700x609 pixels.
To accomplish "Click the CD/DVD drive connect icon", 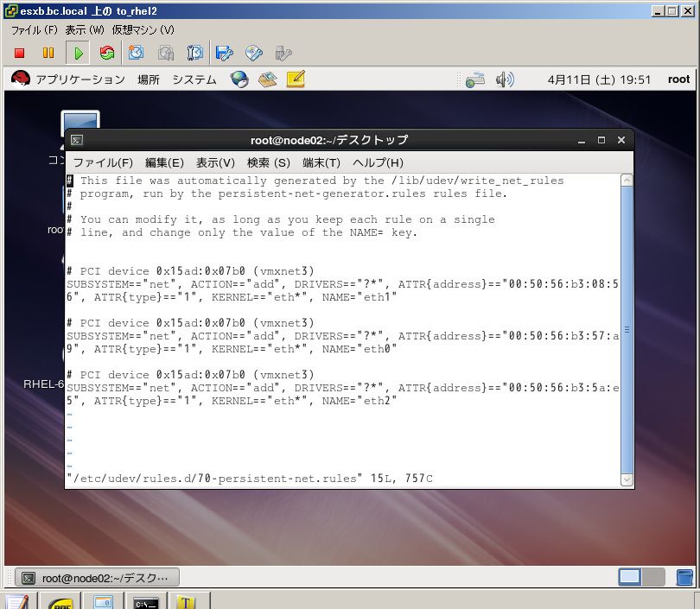I will click(x=253, y=53).
